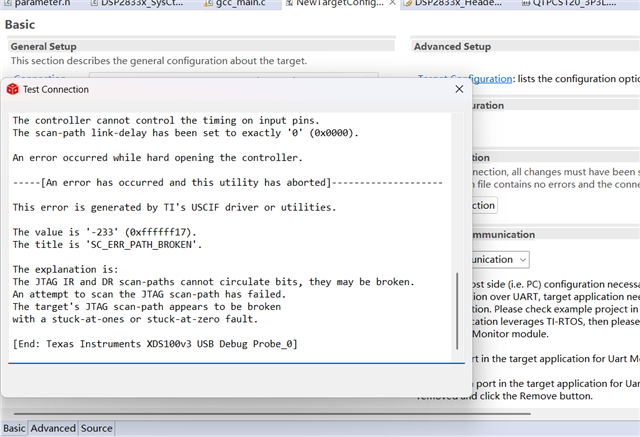Switch to the gcc_main.c editor tab
Viewport: 640px width, 437px height.
[236, 3]
